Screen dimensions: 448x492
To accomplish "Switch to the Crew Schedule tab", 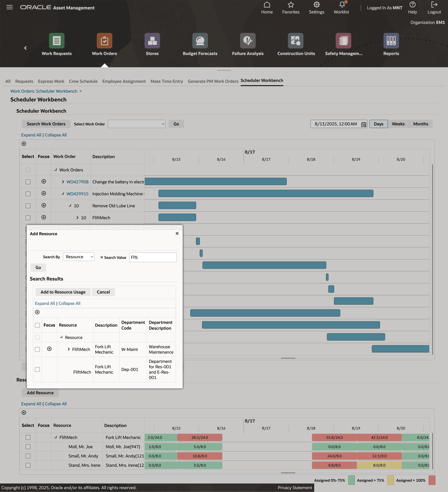I will tap(83, 81).
